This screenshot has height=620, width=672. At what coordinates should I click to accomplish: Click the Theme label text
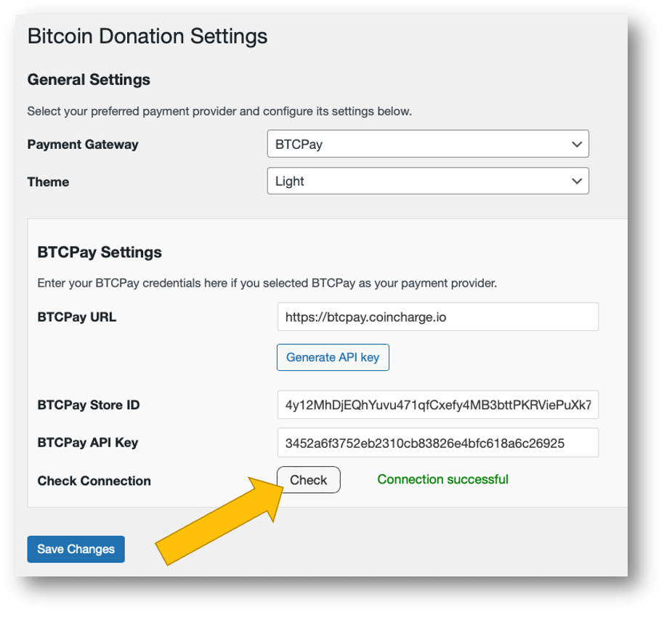[48, 181]
